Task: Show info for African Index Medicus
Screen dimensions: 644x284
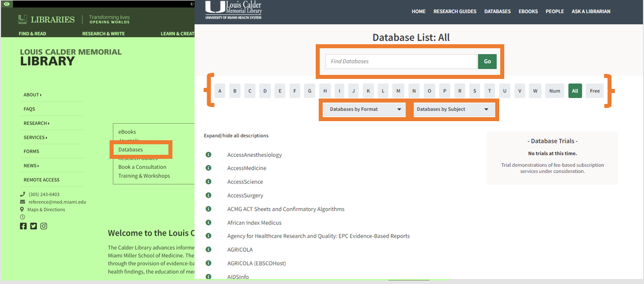Action: tap(208, 222)
